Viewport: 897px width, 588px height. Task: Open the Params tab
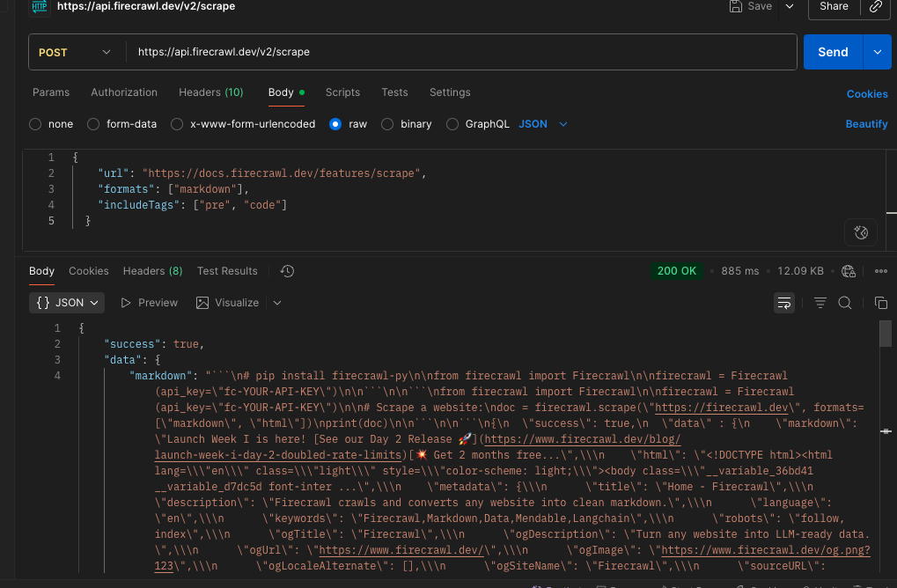(51, 92)
